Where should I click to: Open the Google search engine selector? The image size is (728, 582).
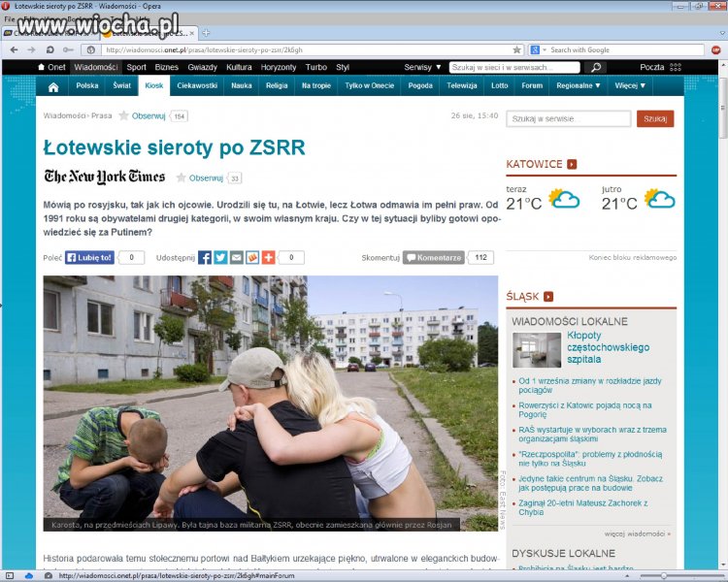[539, 49]
